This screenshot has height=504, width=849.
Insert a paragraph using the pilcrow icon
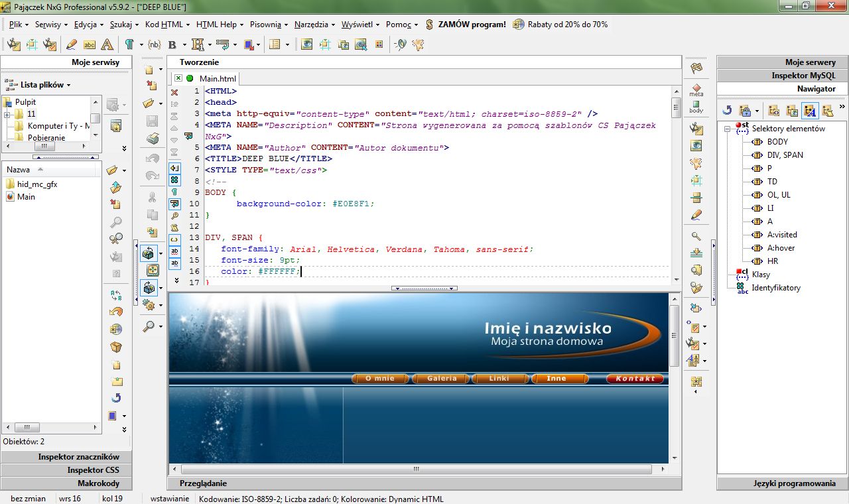129,45
